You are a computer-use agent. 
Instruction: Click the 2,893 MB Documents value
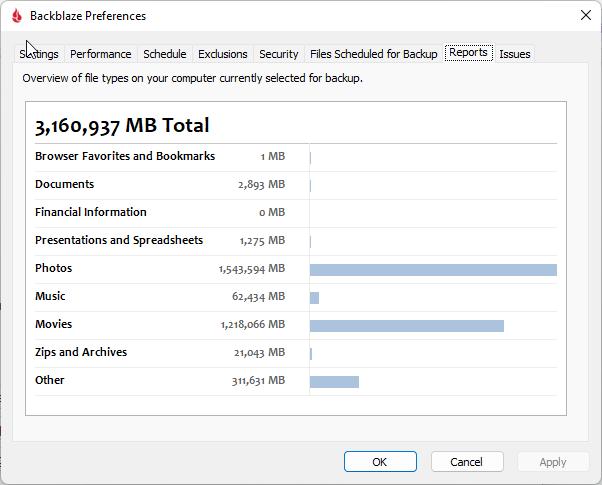pos(261,185)
